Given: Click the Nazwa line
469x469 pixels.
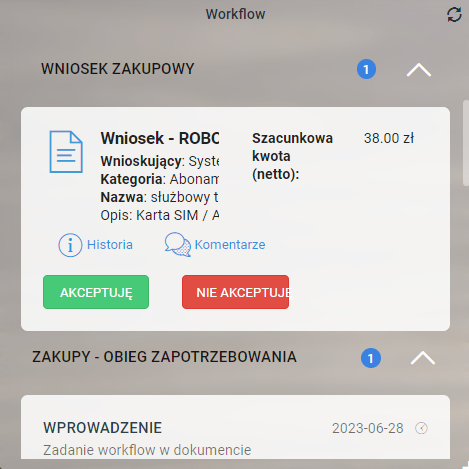Looking at the screenshot, I should click(x=159, y=197).
